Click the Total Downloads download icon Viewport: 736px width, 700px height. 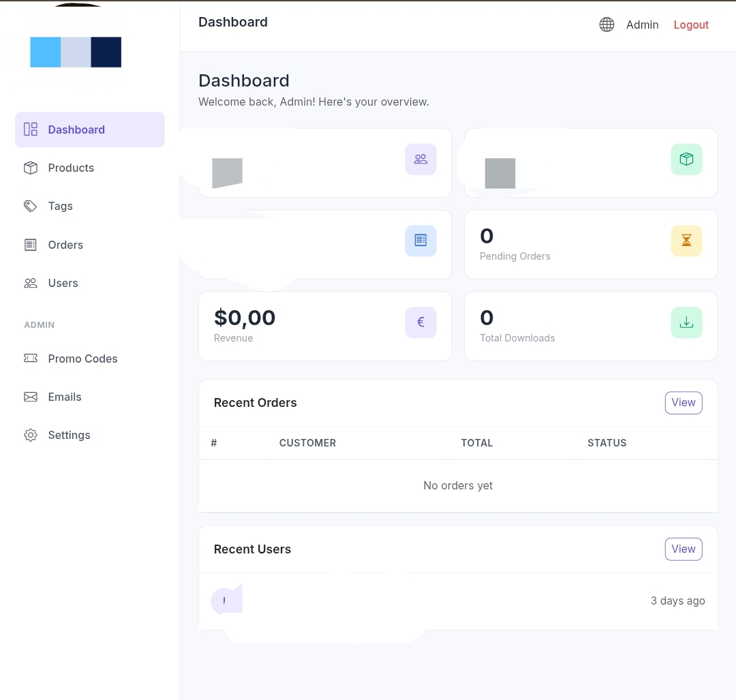[x=686, y=322]
